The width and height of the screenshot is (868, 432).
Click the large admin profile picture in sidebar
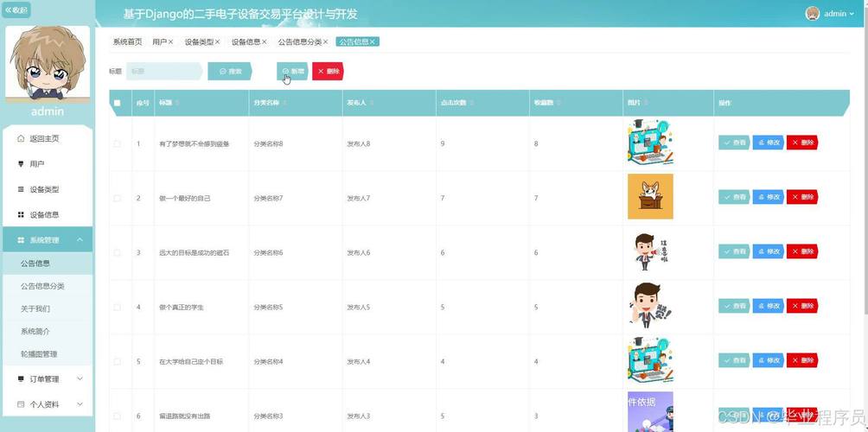pyautogui.click(x=48, y=64)
